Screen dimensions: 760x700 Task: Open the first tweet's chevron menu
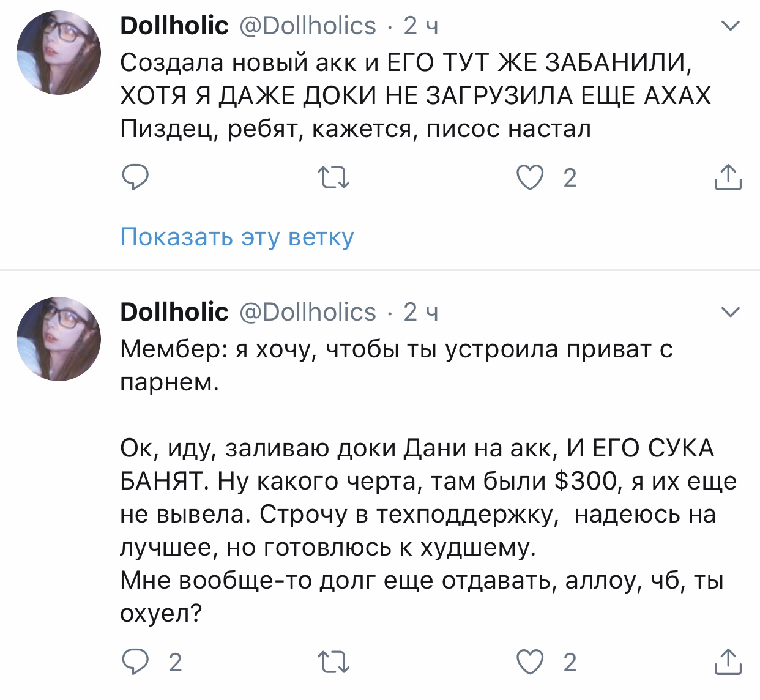click(731, 26)
